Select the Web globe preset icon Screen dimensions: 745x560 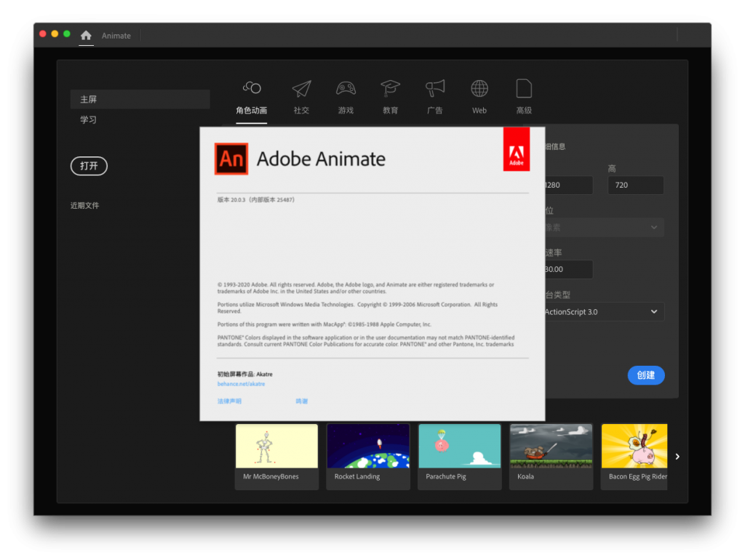pyautogui.click(x=479, y=88)
